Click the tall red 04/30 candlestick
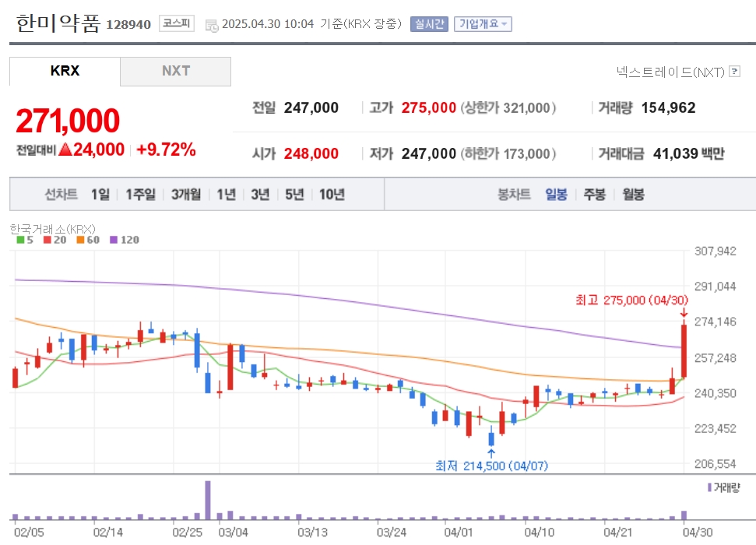The image size is (756, 545). [684, 350]
